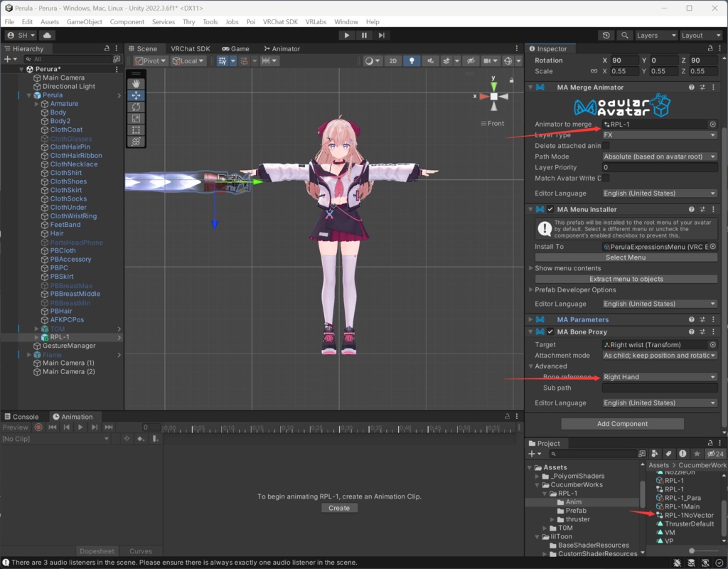
Task: Start recording with the animation record button
Action: [x=38, y=427]
